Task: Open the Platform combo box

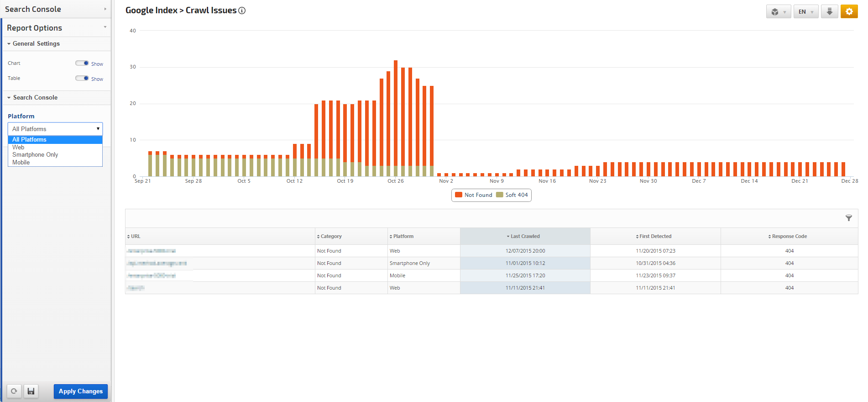Action: 55,129
